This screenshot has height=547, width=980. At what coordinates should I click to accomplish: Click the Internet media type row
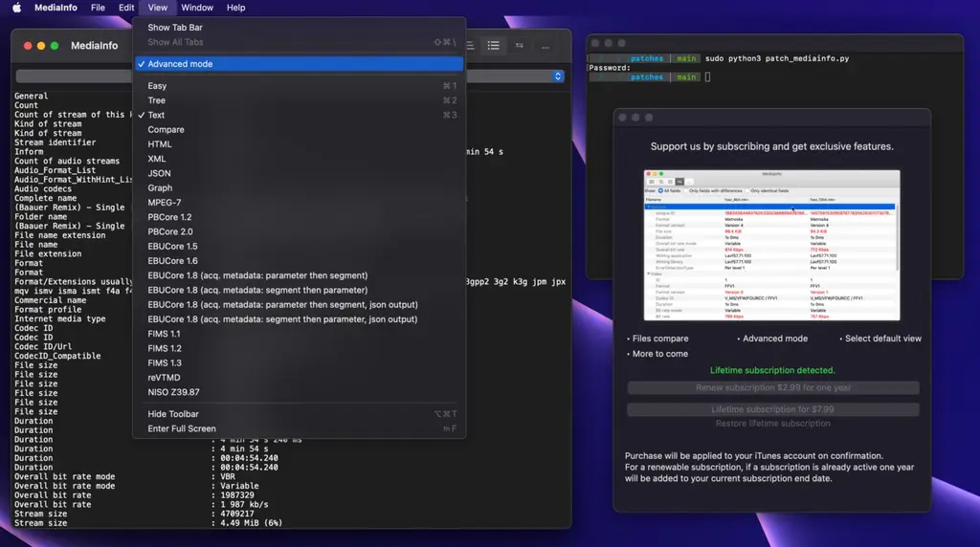point(60,318)
